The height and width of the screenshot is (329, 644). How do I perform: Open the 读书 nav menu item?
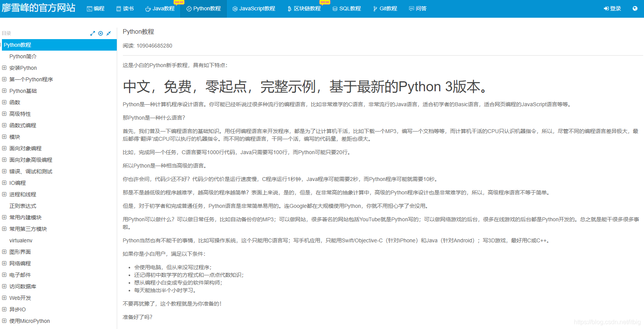125,8
